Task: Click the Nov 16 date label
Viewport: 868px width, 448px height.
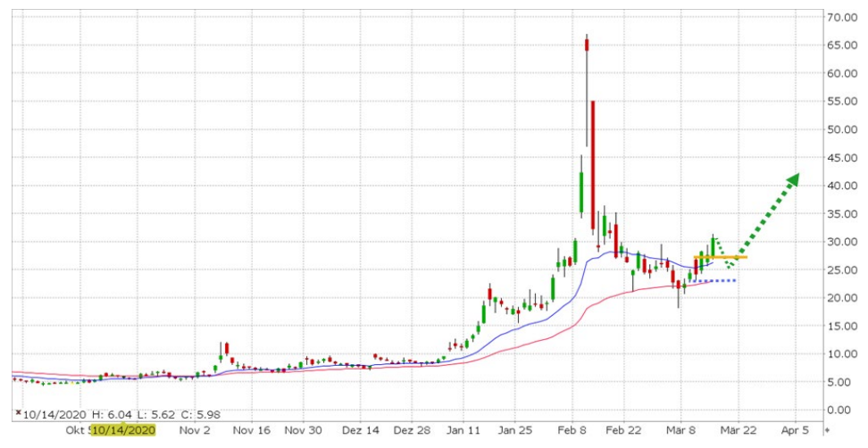Action: (x=251, y=430)
